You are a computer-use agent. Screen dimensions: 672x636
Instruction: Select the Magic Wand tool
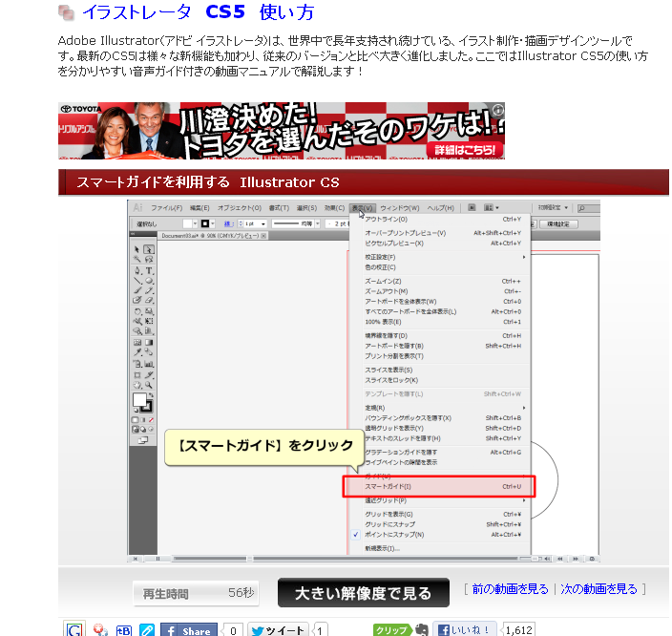click(x=136, y=259)
